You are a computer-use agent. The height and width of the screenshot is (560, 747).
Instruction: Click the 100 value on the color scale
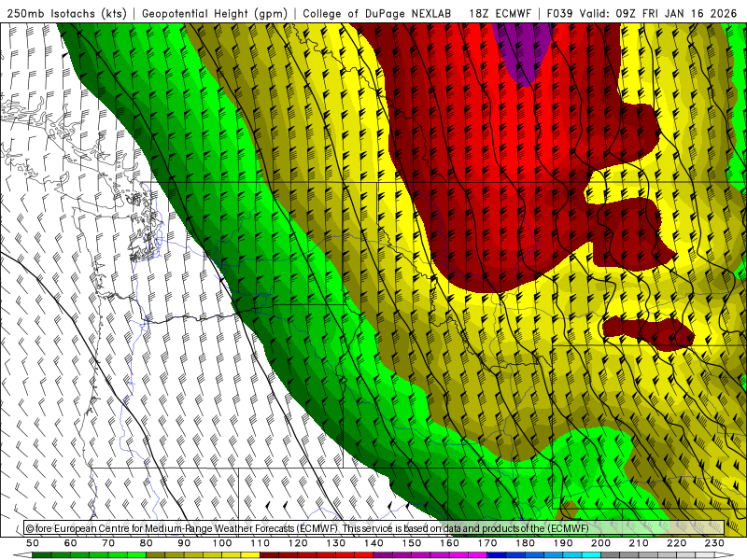click(x=222, y=543)
